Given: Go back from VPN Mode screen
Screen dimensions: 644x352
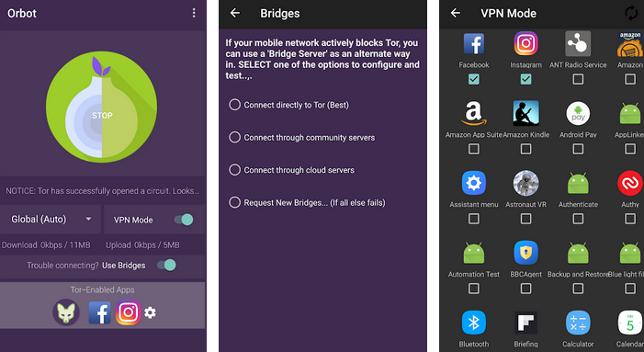Looking at the screenshot, I should (x=455, y=13).
